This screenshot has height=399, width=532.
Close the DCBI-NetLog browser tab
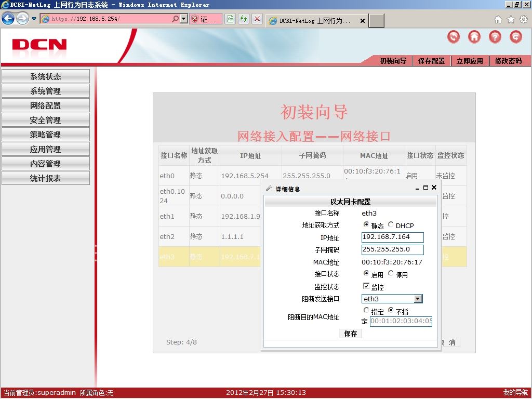(x=362, y=21)
